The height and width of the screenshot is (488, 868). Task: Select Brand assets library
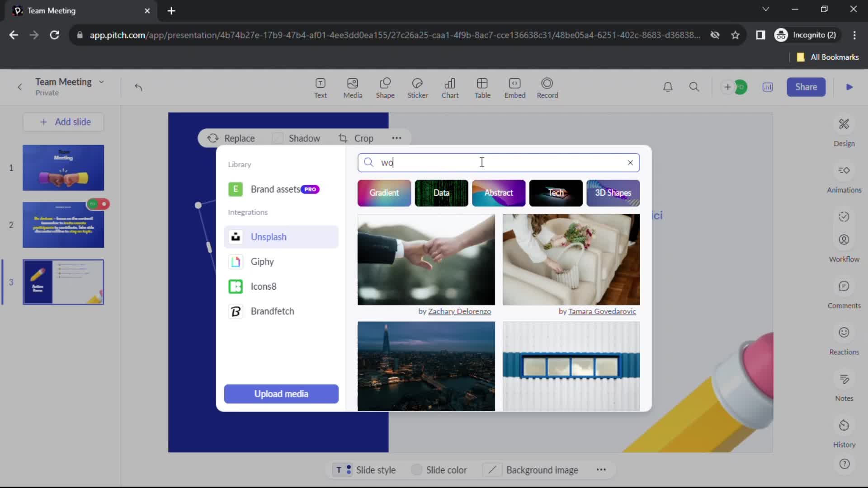click(281, 189)
